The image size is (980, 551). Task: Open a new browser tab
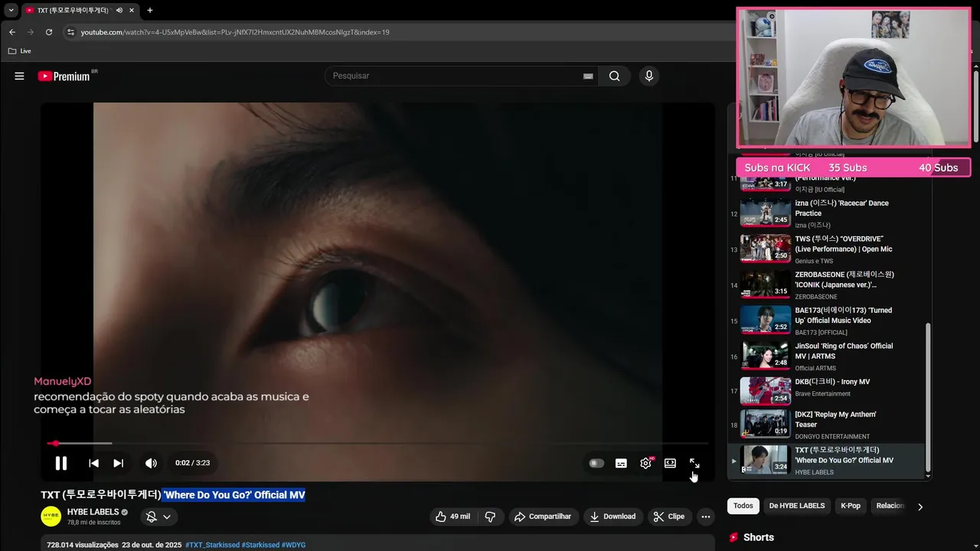[149, 11]
